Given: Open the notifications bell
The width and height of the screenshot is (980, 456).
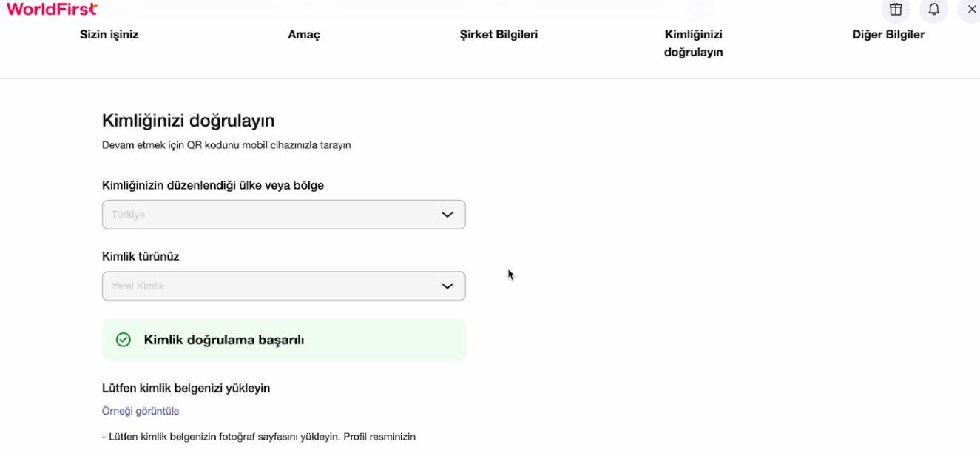Looking at the screenshot, I should pyautogui.click(x=934, y=10).
